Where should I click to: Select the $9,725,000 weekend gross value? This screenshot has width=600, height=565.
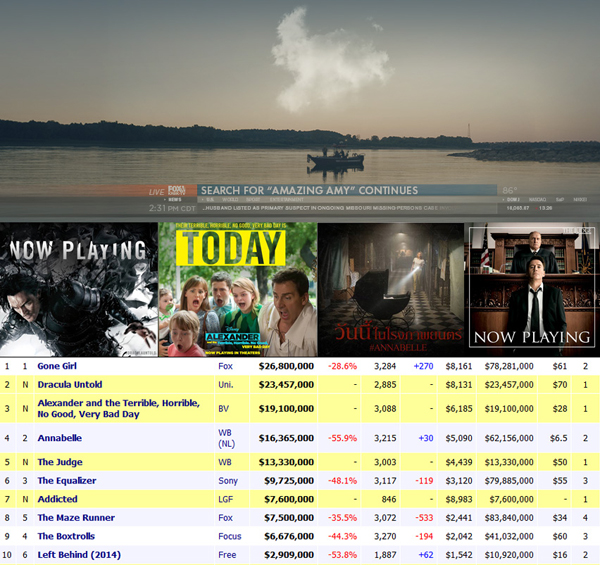(x=289, y=480)
